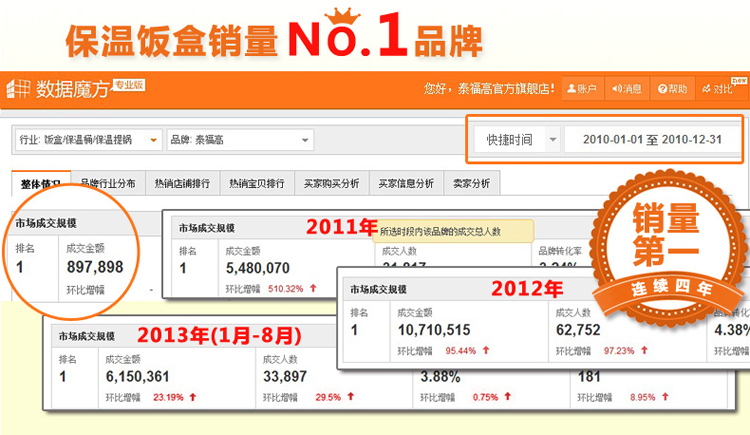750x435 pixels.
Task: Open the 账户 account button
Action: (582, 89)
